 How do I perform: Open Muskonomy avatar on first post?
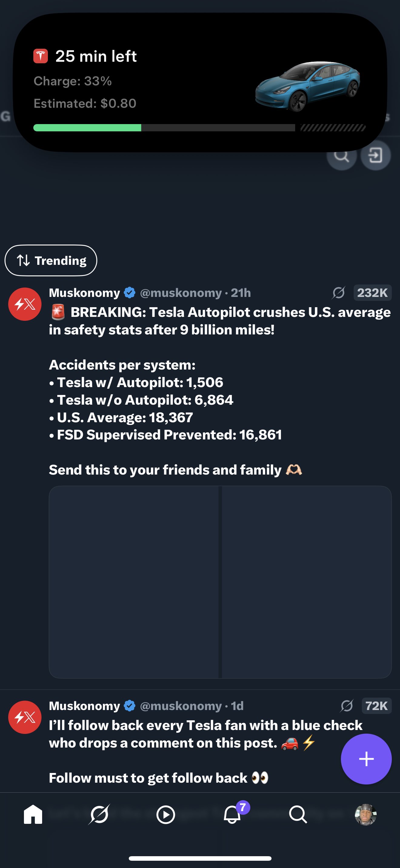pyautogui.click(x=25, y=304)
